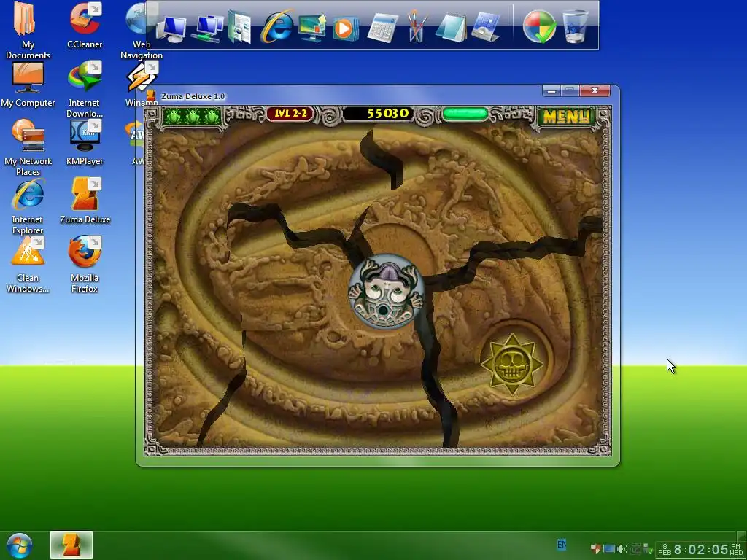
Task: Click the stone frog shooter in Zuma
Action: coord(387,292)
